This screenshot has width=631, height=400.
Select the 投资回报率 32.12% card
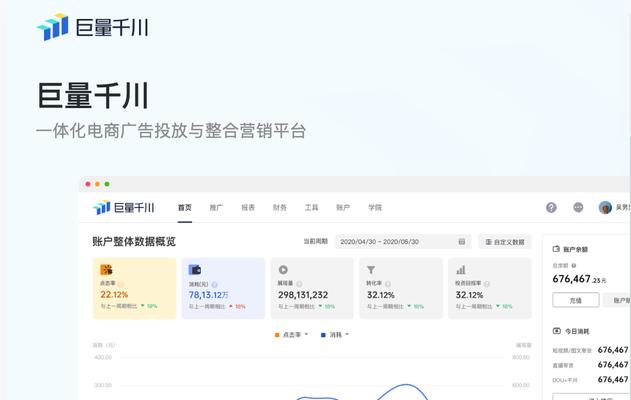coord(490,288)
